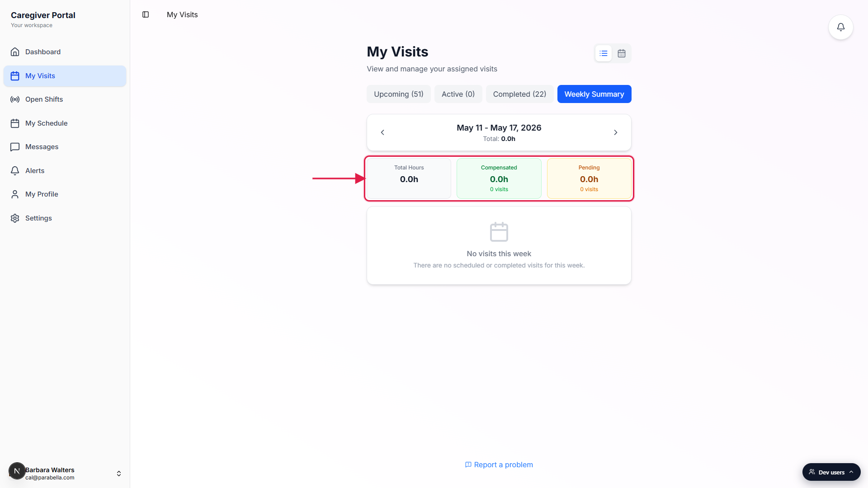Screen dimensions: 868x488
Task: Switch to list view
Action: point(604,53)
